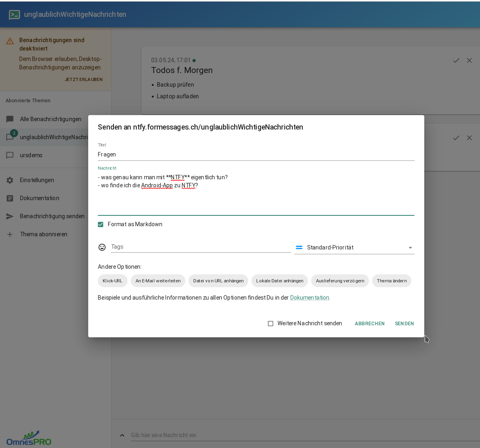Image resolution: width=480 pixels, height=448 pixels.
Task: Uncheck Format as Markdown checkbox
Action: pos(101,225)
